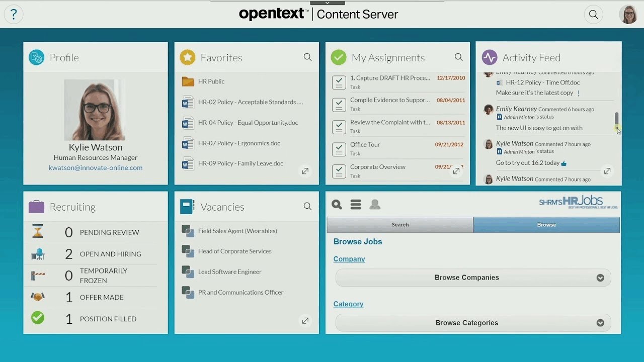The height and width of the screenshot is (362, 644).
Task: Like the 'Go to try out 16.2' comment
Action: pos(564,163)
